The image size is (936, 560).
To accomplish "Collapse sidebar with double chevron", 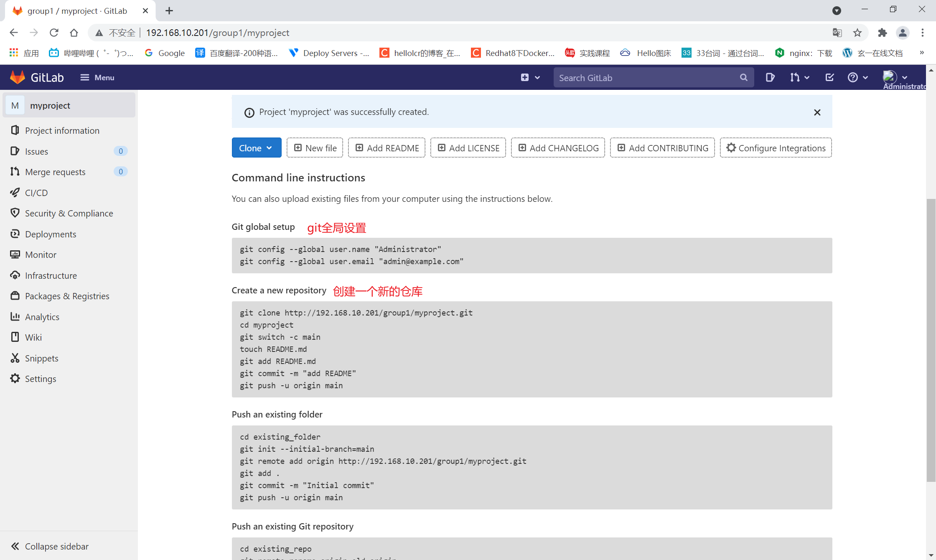I will (15, 546).
